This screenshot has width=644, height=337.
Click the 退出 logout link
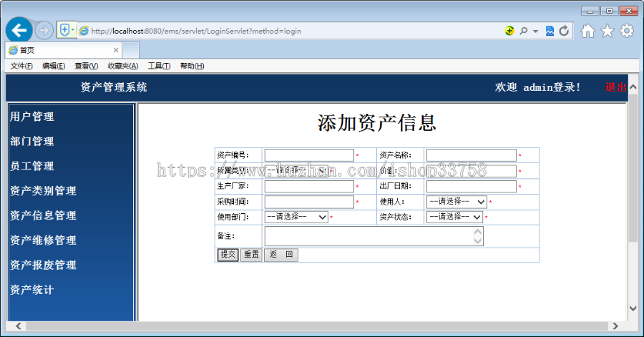pyautogui.click(x=615, y=87)
